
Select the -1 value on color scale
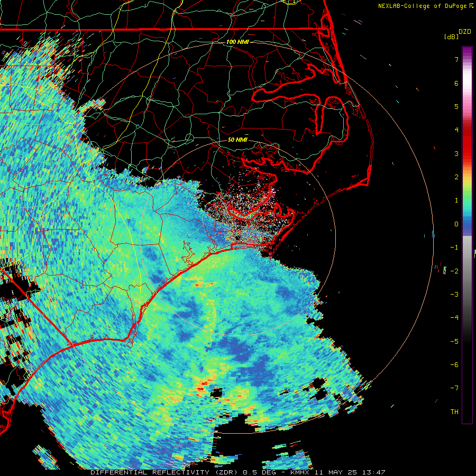click(454, 248)
